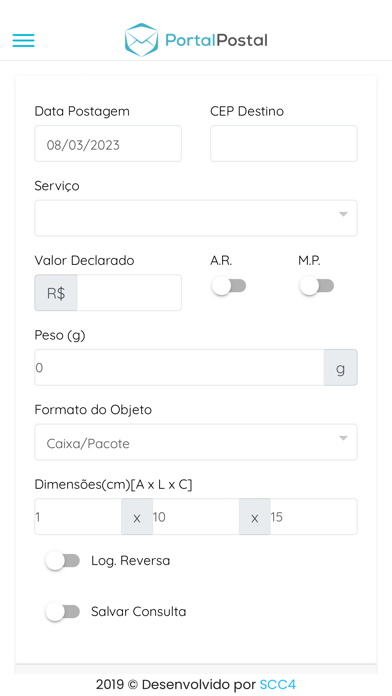Click the Valor Declarado input

(x=129, y=293)
